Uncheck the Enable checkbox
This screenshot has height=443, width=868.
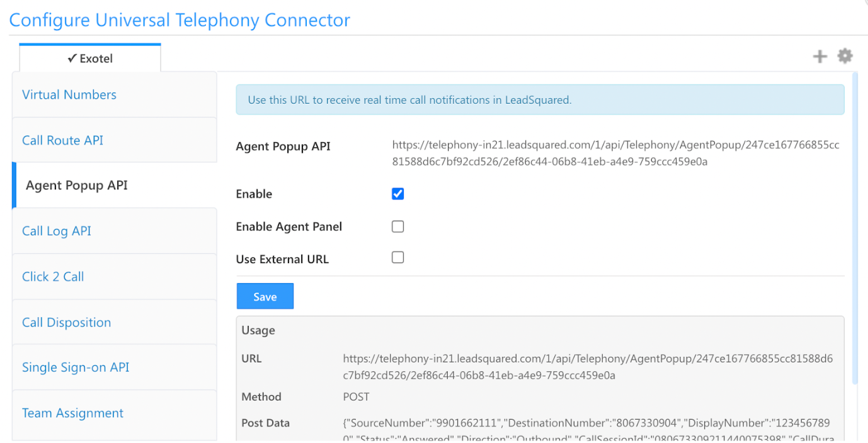click(397, 194)
